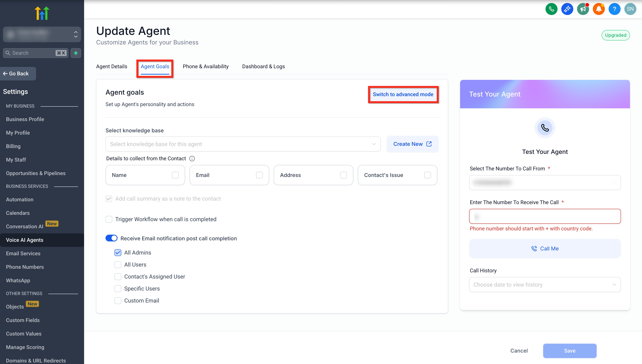Click the green phone dialer icon
Image resolution: width=642 pixels, height=364 pixels.
pos(551,9)
